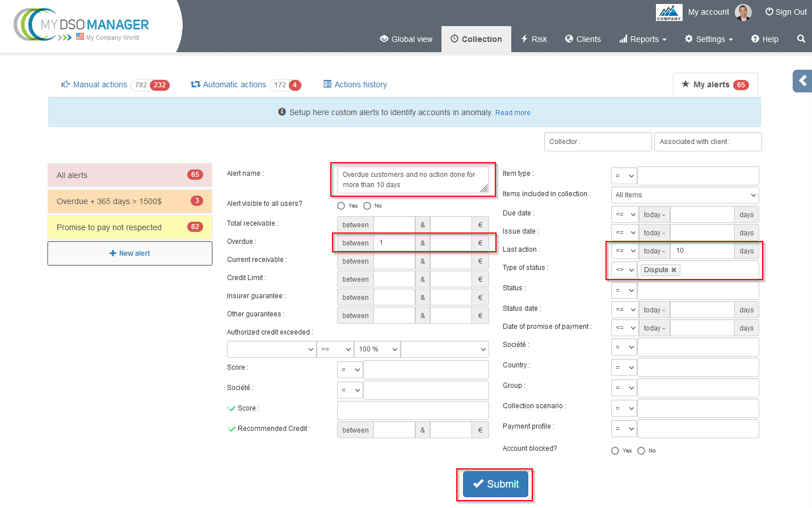Open the Last action operator dropdown

coord(624,251)
